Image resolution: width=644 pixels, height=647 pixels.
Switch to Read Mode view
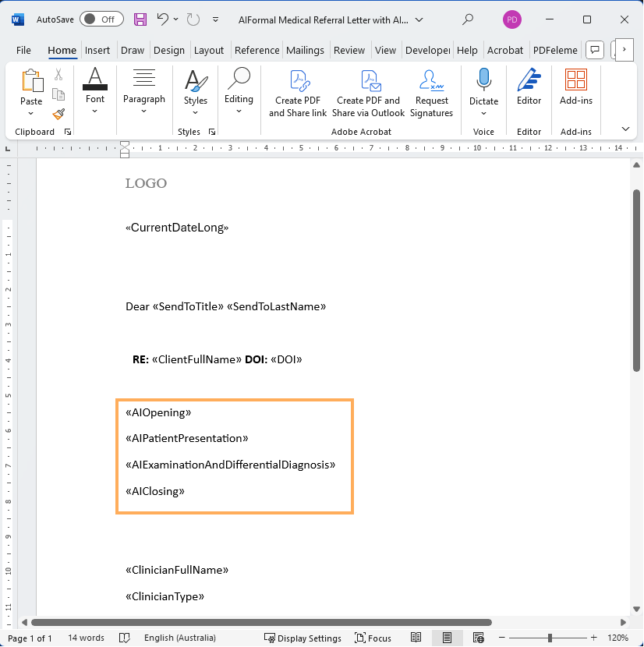[416, 638]
